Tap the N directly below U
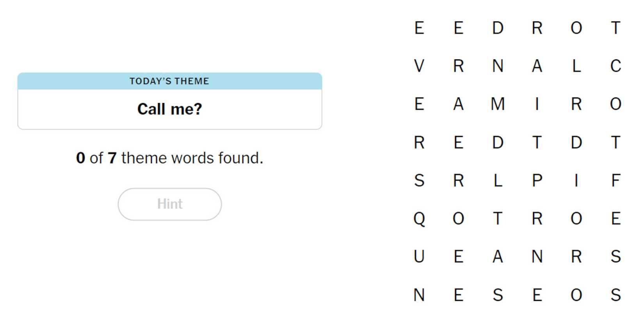The height and width of the screenshot is (322, 644). tap(419, 295)
